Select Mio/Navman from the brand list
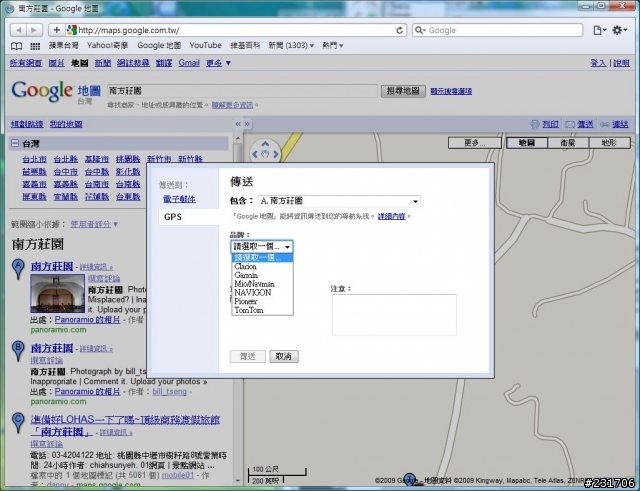640x491 pixels. point(262,284)
